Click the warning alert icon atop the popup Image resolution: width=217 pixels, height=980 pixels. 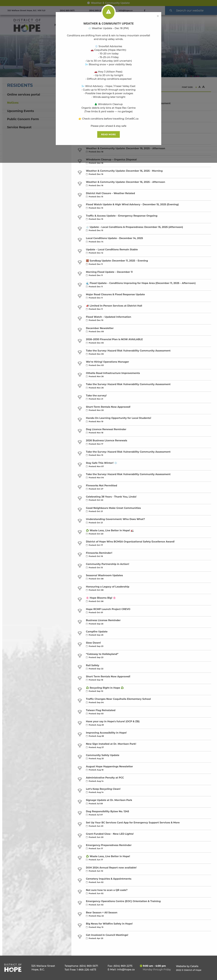(x=108, y=12)
